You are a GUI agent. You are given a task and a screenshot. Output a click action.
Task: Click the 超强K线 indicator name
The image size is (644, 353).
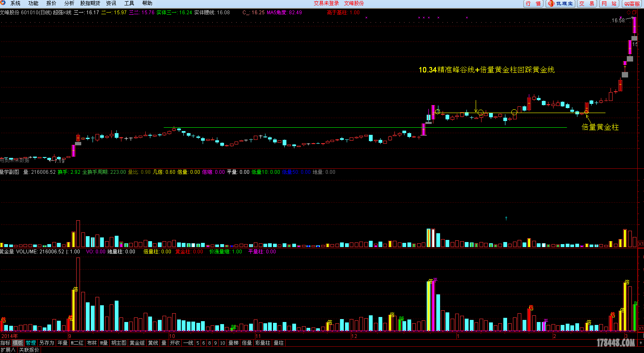pos(62,13)
